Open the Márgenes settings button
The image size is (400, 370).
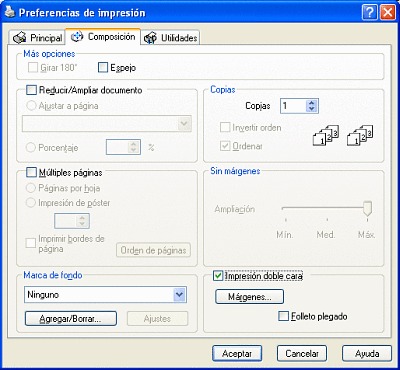[249, 297]
